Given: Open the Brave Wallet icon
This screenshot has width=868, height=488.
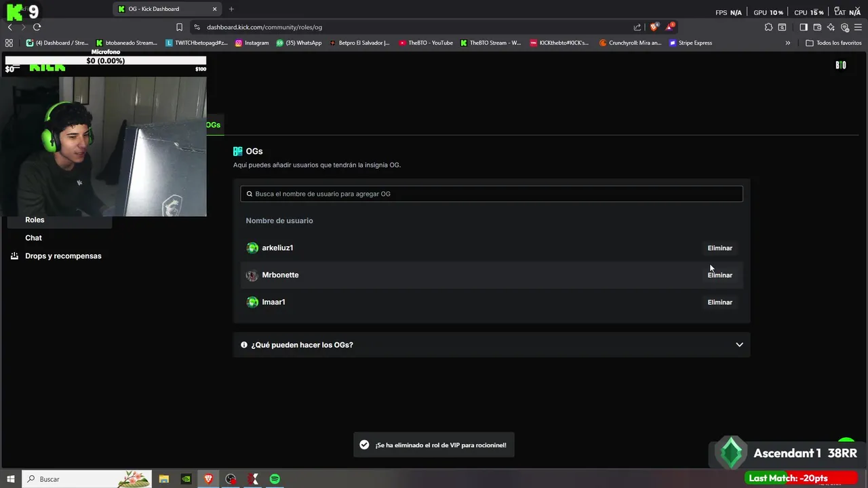Looking at the screenshot, I should [817, 27].
